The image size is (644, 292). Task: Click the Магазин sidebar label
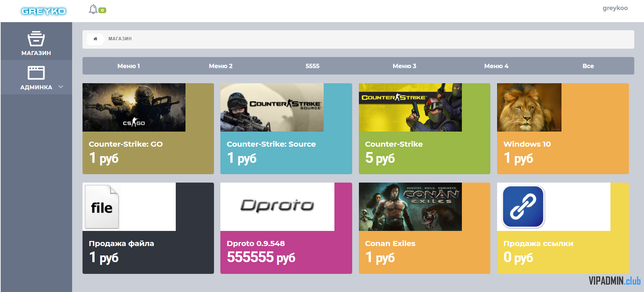pyautogui.click(x=36, y=53)
